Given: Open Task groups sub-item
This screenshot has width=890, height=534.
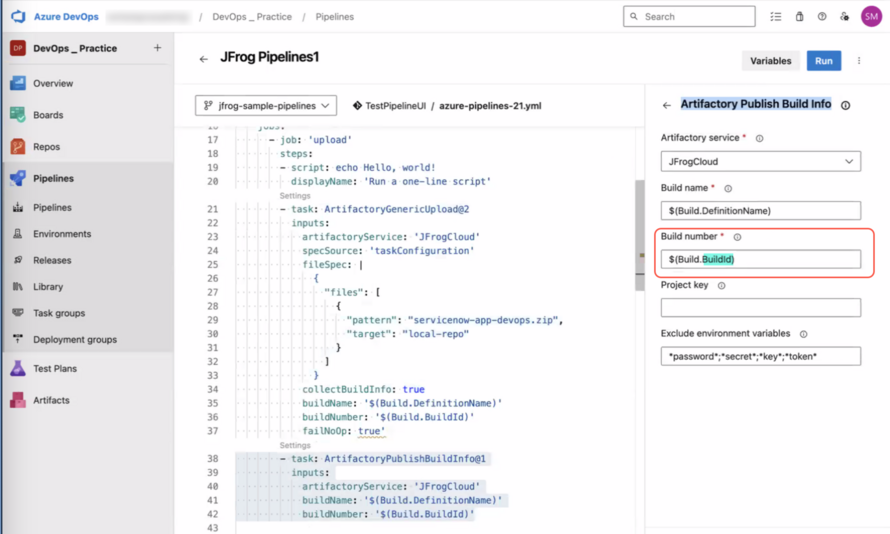Looking at the screenshot, I should tap(59, 313).
